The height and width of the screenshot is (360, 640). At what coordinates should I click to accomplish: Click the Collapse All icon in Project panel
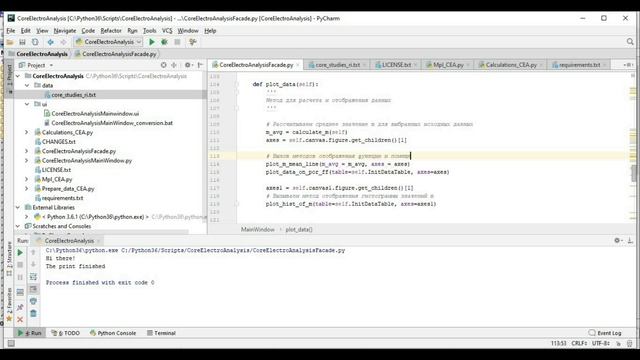point(174,65)
